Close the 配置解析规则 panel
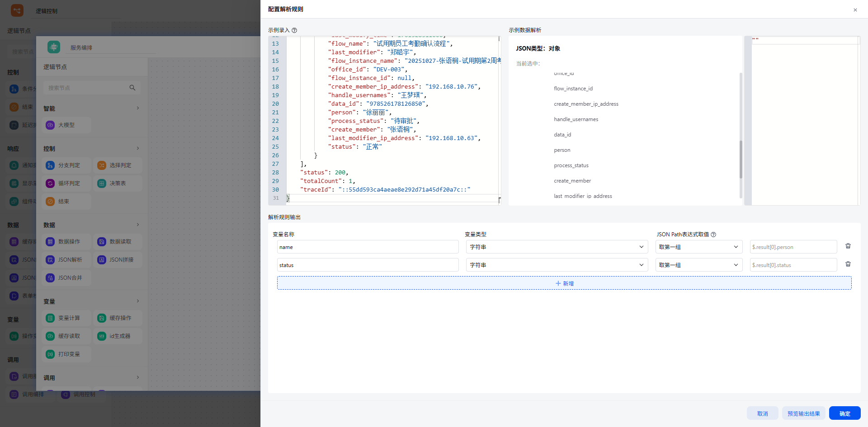 coord(855,10)
